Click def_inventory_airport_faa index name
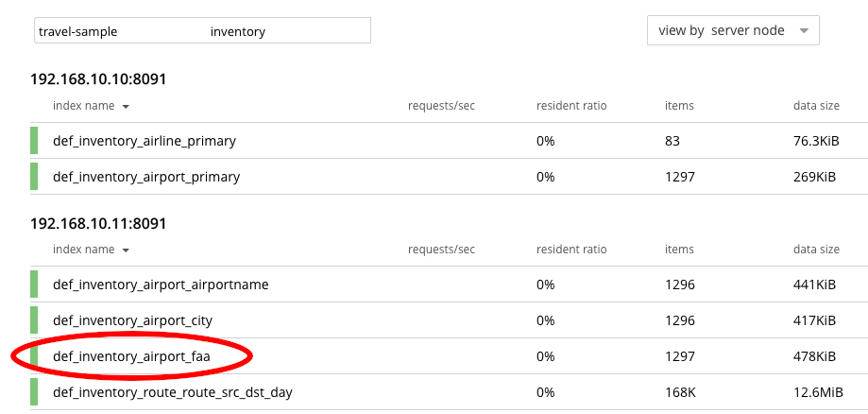868x414 pixels. pos(131,356)
